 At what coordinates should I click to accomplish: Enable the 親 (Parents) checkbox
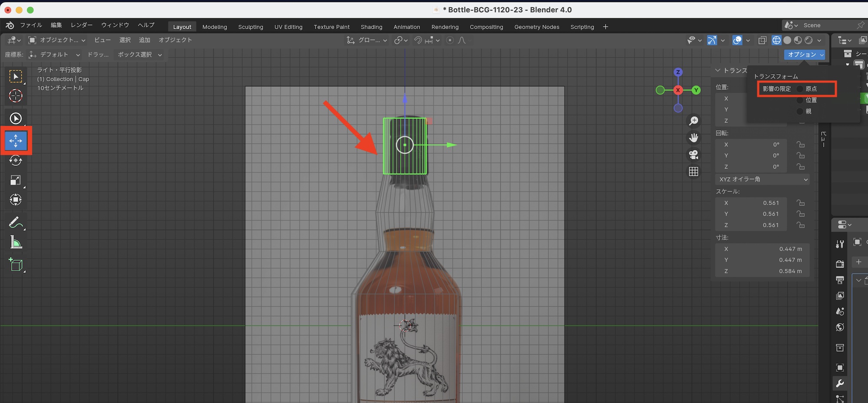800,112
